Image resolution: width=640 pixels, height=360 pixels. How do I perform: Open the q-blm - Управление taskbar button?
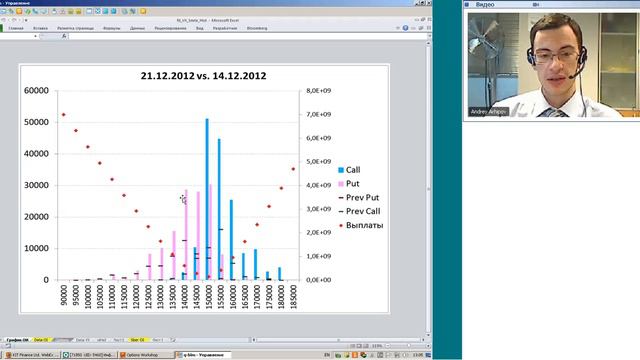203,355
